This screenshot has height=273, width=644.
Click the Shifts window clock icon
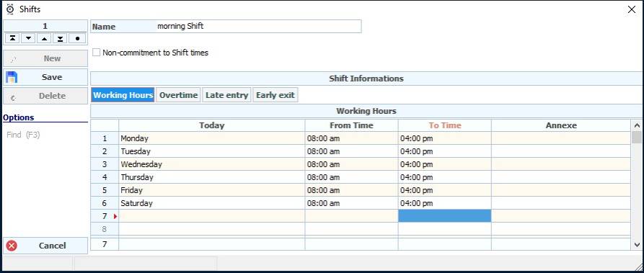10,9
